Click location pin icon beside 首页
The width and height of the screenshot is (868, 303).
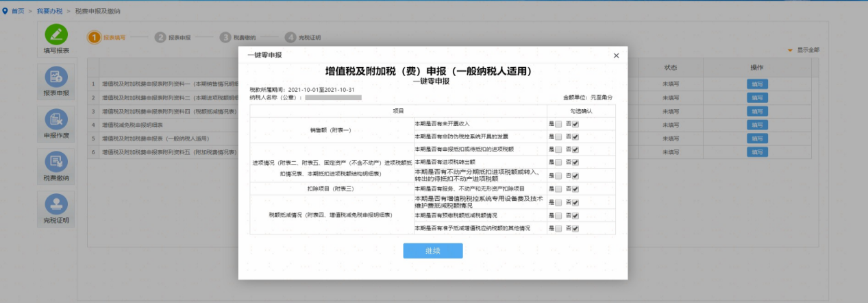click(5, 12)
